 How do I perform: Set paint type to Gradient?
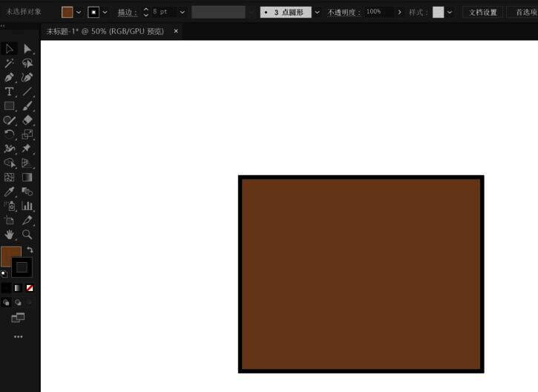coord(18,287)
